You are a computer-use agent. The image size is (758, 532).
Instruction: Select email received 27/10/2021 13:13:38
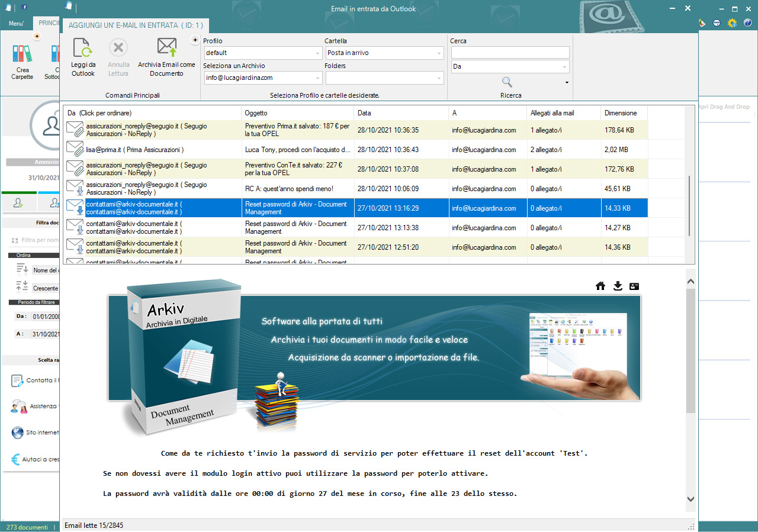355,228
